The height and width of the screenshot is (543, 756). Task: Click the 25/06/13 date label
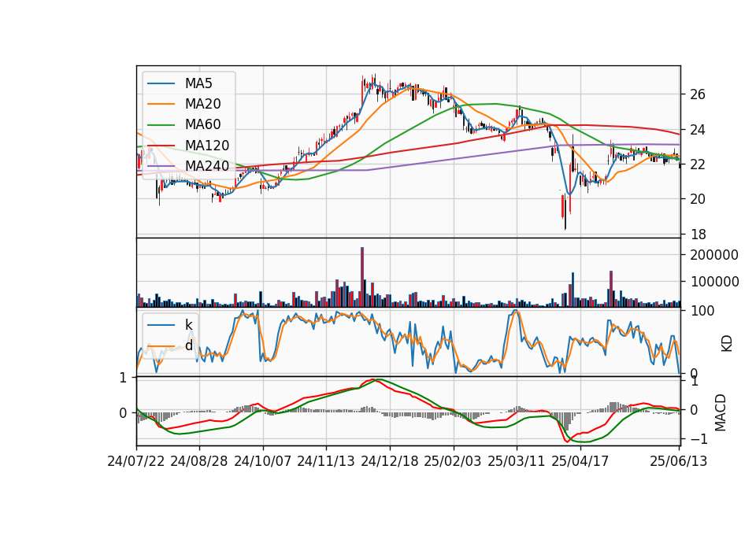click(679, 461)
